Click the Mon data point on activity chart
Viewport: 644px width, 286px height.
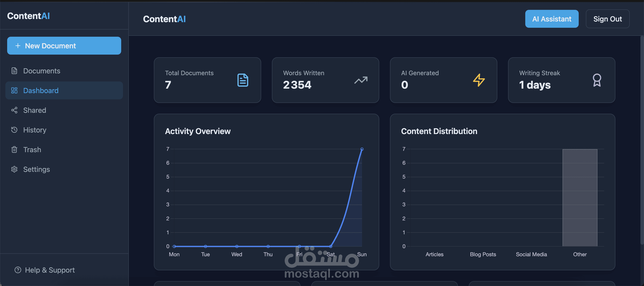pos(174,246)
